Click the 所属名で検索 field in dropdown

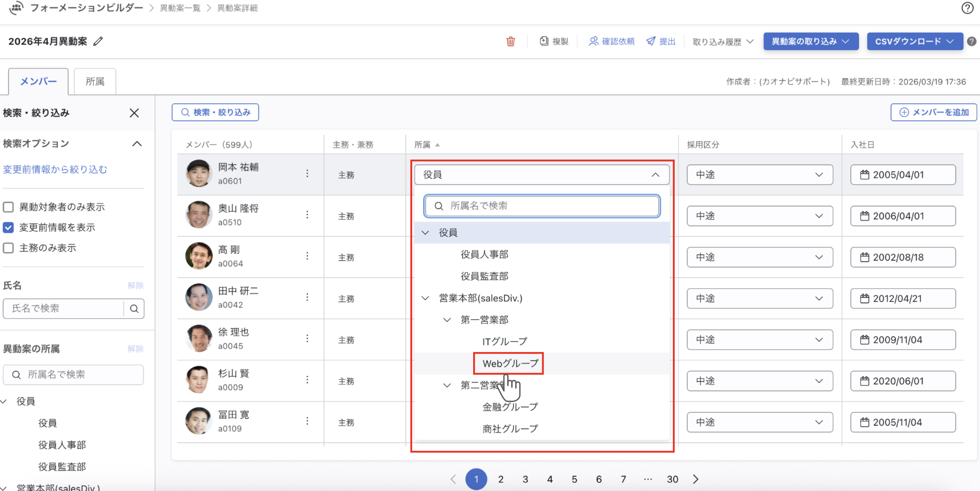click(x=542, y=206)
